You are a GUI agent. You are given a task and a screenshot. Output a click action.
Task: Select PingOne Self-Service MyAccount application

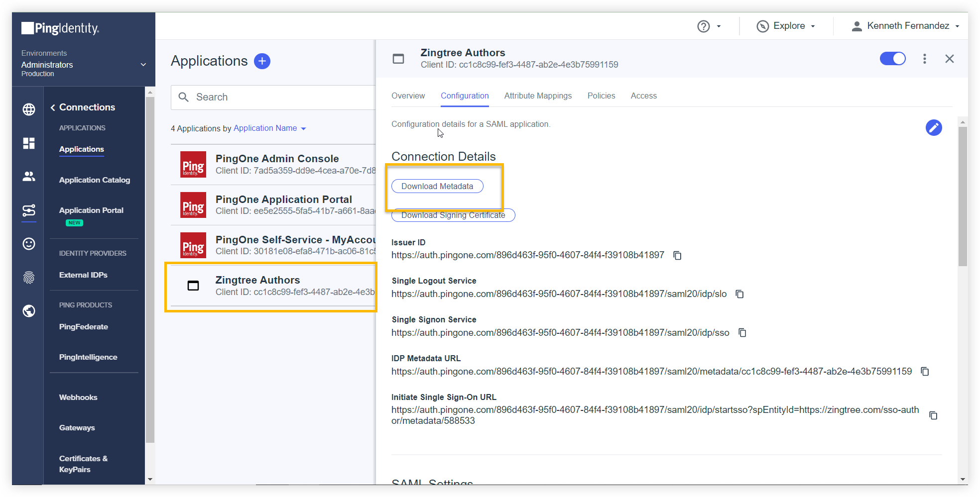[x=273, y=245]
